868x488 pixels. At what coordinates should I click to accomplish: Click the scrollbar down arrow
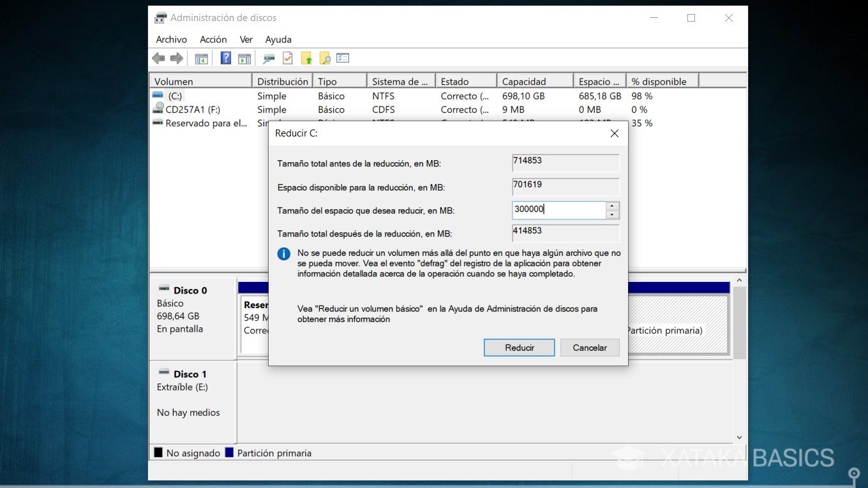(x=738, y=438)
